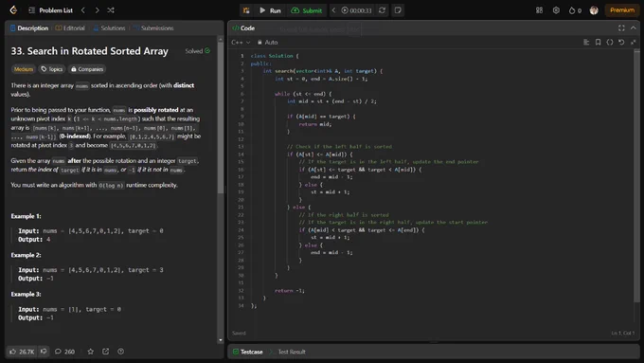Share the problem via share icon
The image size is (644, 363).
105,352
